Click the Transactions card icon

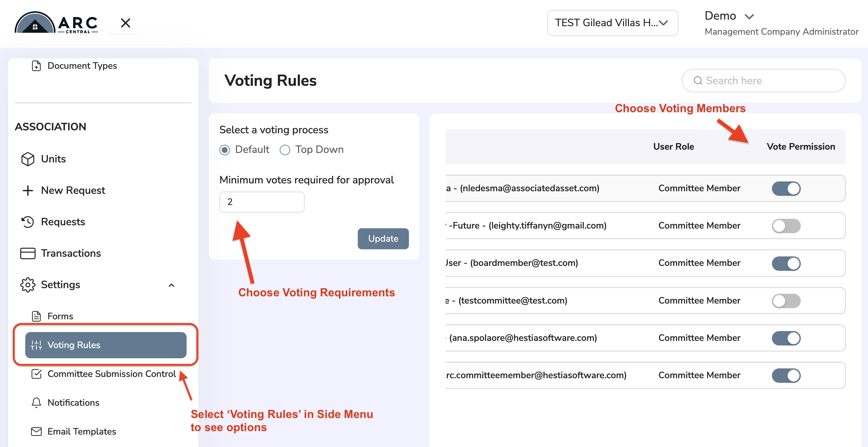[28, 253]
